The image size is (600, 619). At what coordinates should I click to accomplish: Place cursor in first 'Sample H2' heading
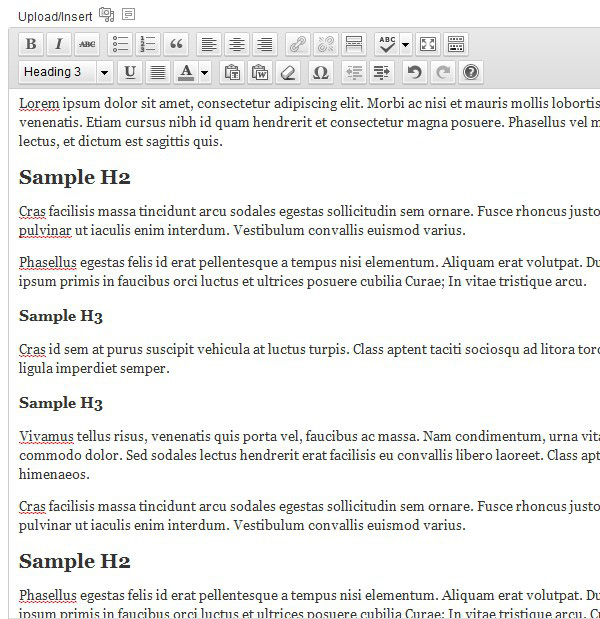[x=75, y=177]
